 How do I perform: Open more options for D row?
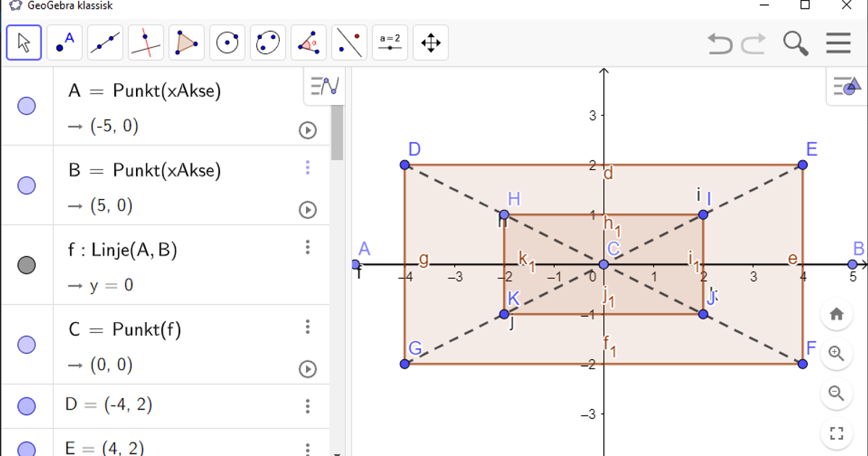[x=307, y=405]
